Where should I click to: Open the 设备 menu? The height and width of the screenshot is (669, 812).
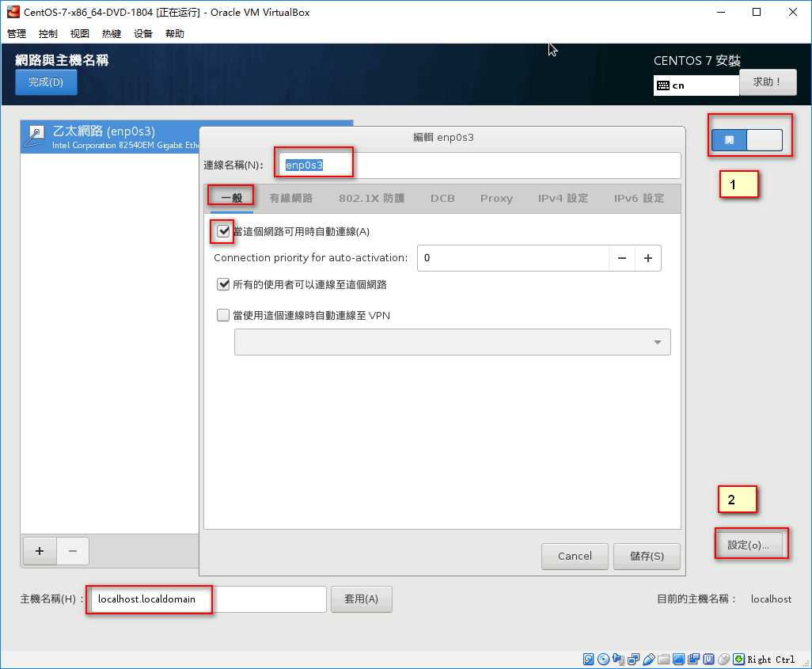coord(143,34)
